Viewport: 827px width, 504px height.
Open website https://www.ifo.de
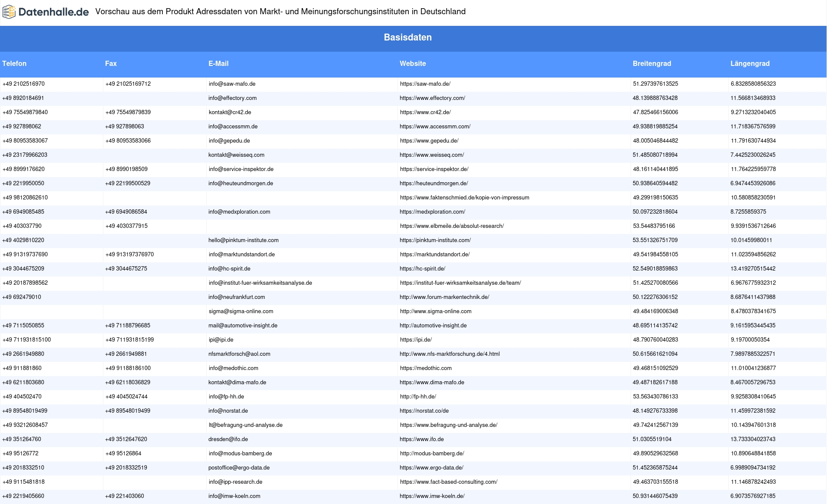point(422,439)
